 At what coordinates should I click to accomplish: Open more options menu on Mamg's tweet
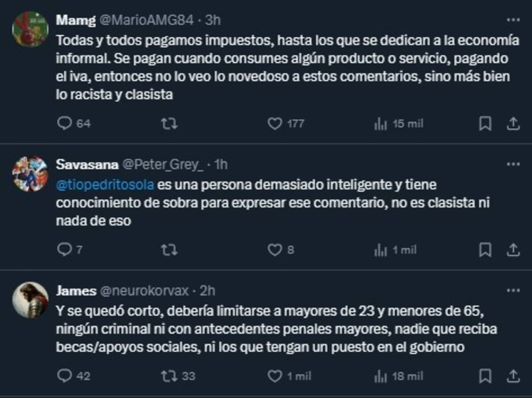point(512,19)
